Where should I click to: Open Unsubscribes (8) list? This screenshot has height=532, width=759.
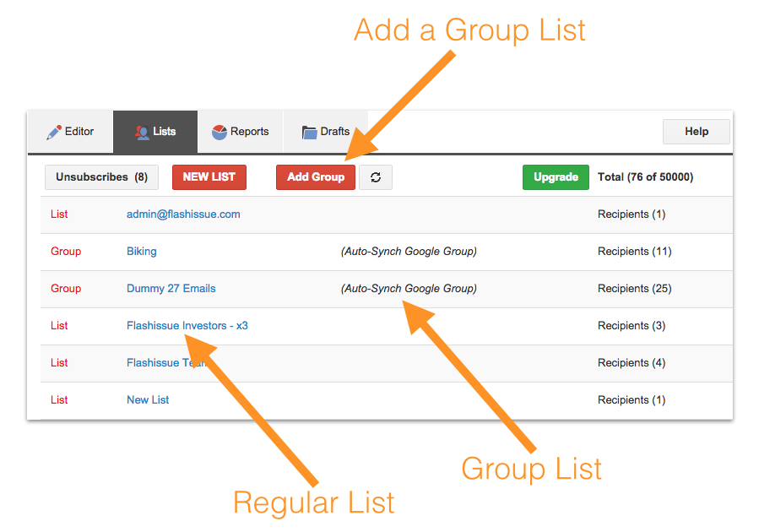click(101, 177)
